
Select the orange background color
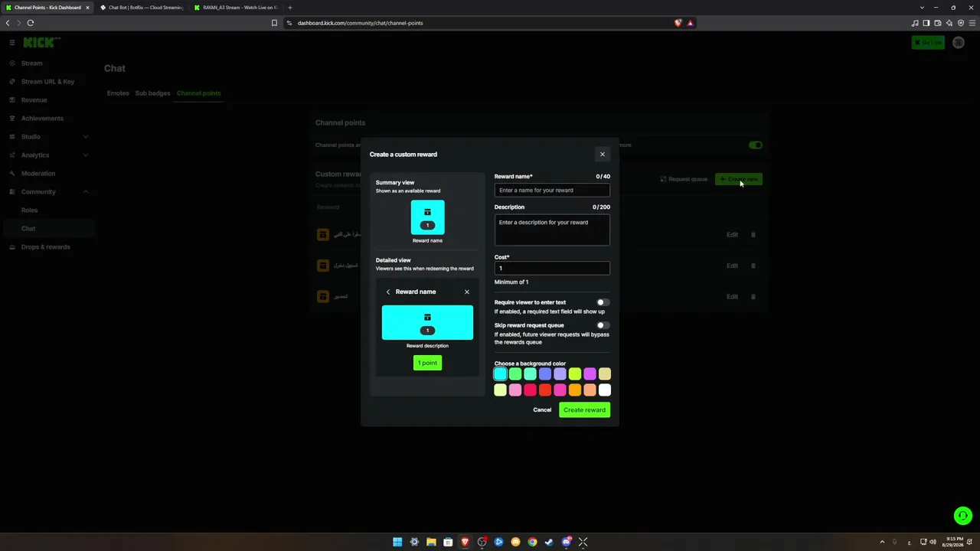pyautogui.click(x=575, y=390)
